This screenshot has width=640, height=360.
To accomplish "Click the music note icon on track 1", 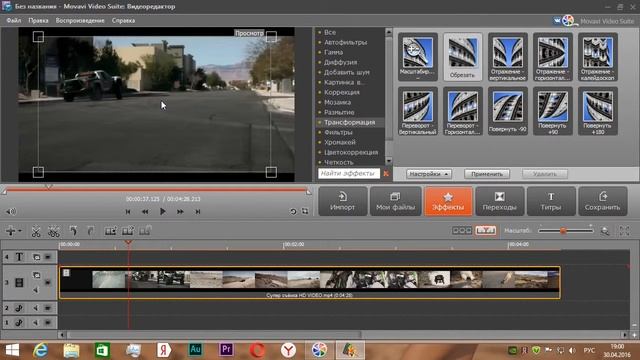I will click(19, 322).
